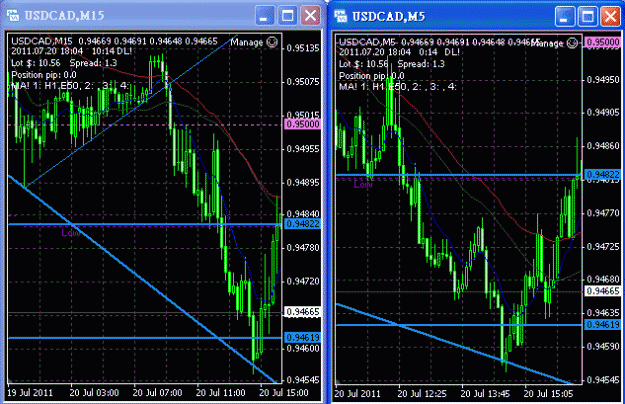This screenshot has height=404, width=625.
Task: Click 'MA! 1: H1.E50' line in M15 chart
Action: pos(70,85)
